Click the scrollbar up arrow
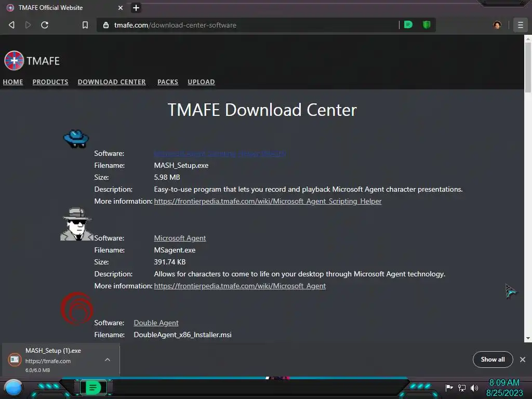The image size is (532, 399). pos(528,39)
